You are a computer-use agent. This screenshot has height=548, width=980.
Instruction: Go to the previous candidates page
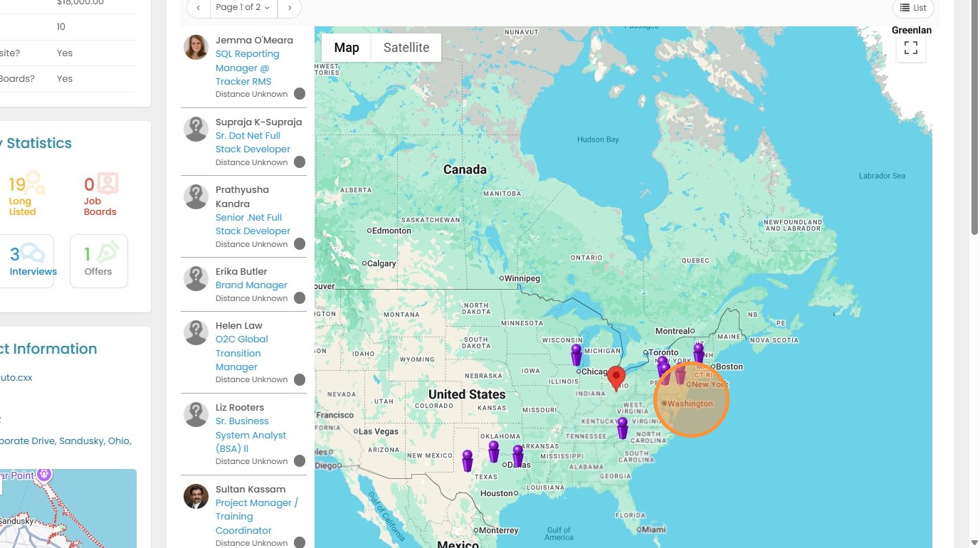(199, 7)
